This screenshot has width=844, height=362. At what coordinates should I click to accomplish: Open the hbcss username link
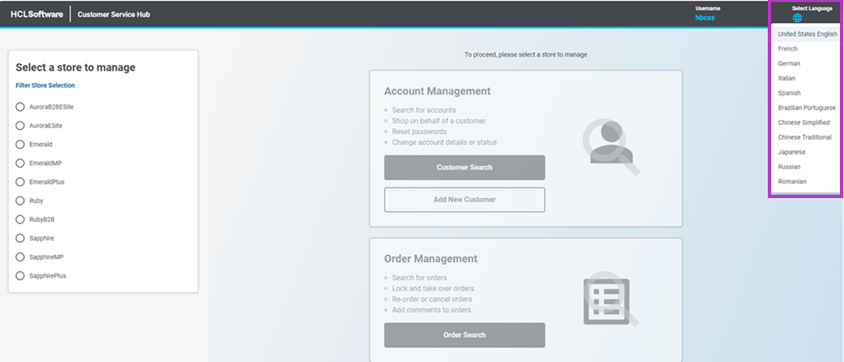pos(705,18)
